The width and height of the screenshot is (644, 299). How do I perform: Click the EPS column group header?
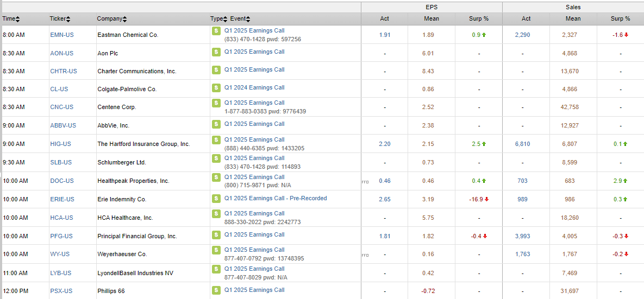click(432, 8)
